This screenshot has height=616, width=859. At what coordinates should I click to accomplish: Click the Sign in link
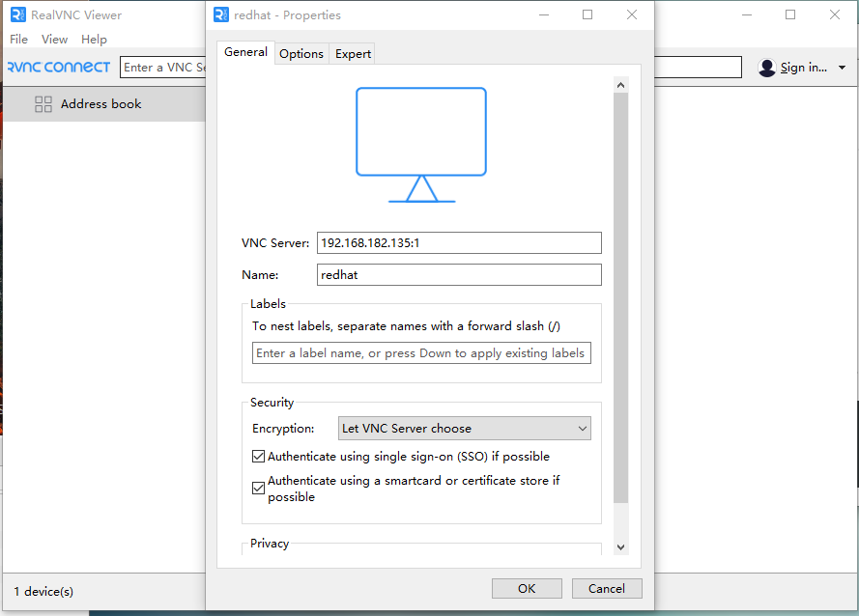(803, 68)
